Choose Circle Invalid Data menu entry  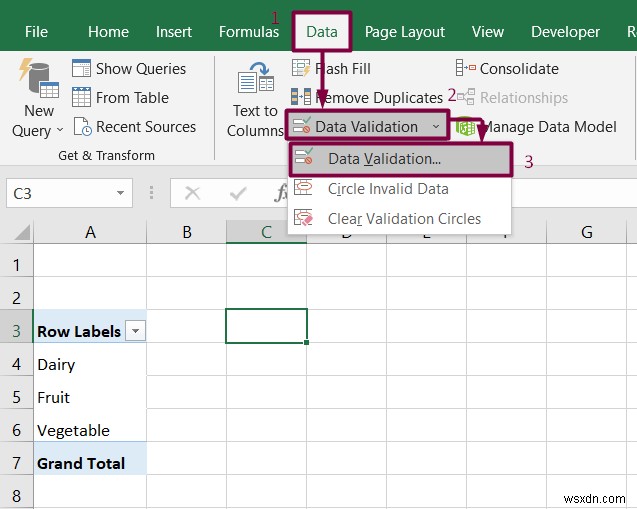(x=400, y=188)
